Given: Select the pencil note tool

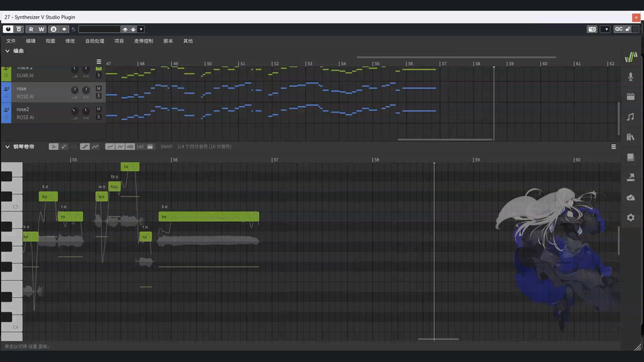Looking at the screenshot, I should [x=64, y=147].
